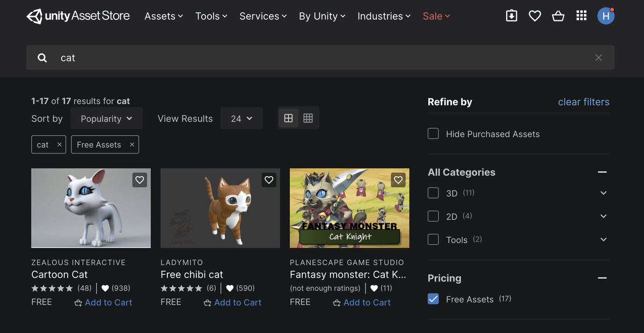Click the clear filters link
Viewport: 644px width, 333px height.
pos(584,102)
